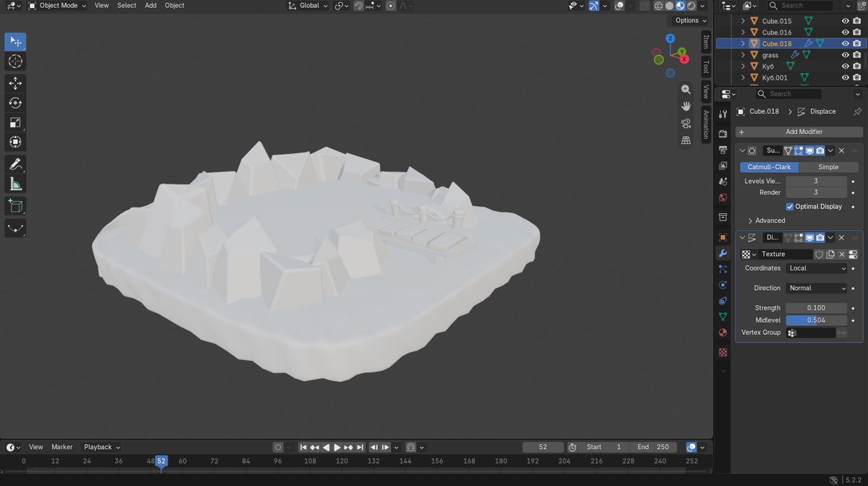This screenshot has height=486, width=868.
Task: Click Add Modifier button
Action: tap(799, 132)
